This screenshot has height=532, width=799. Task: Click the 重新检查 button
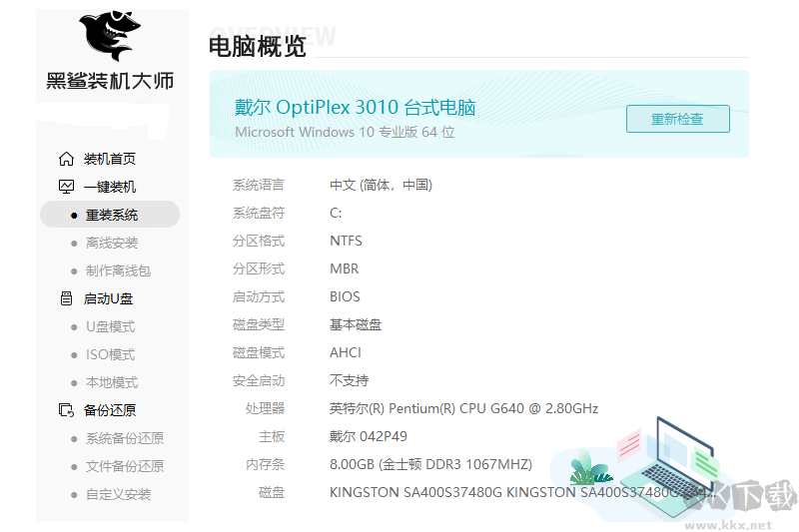point(678,119)
